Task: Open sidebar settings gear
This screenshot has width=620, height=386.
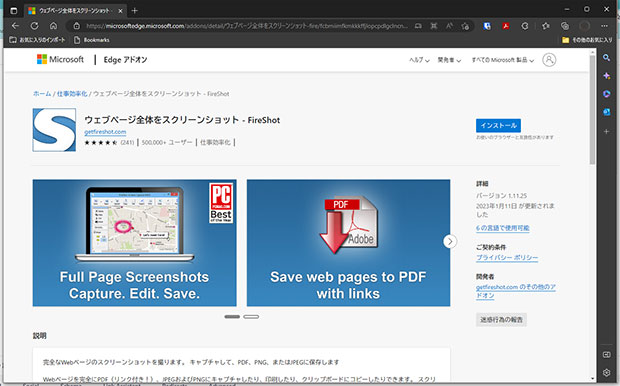Action: point(607,373)
